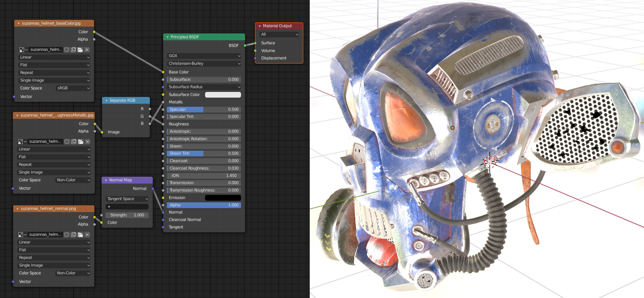The width and height of the screenshot is (644, 298).
Task: Open the Material Output All target dropdown
Action: coord(279,35)
